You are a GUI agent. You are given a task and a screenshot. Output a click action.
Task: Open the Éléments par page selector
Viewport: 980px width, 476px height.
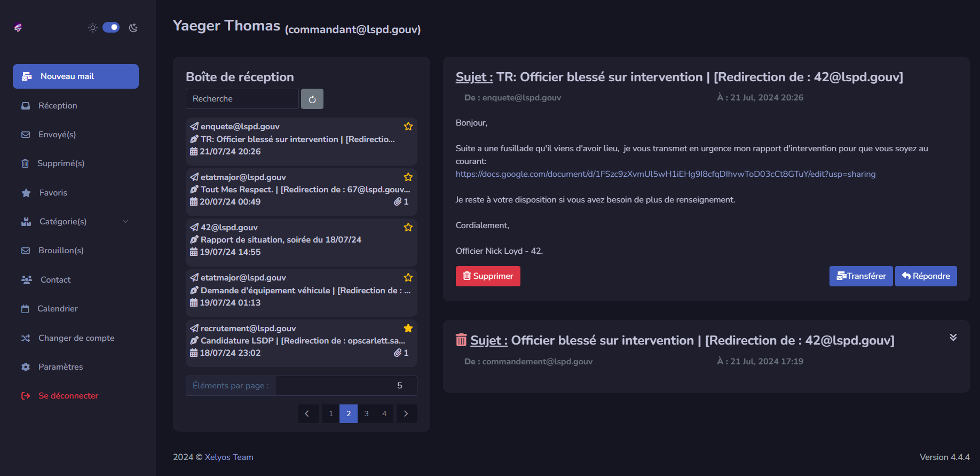click(x=345, y=386)
